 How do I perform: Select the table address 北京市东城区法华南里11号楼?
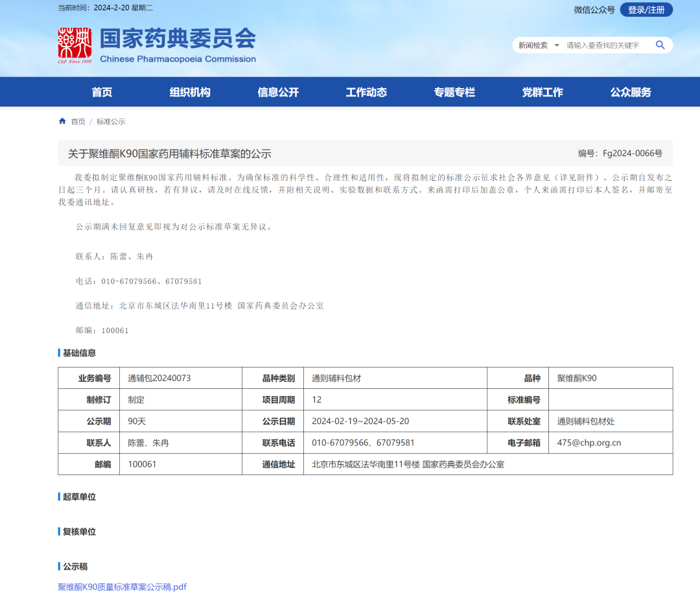tap(366, 464)
